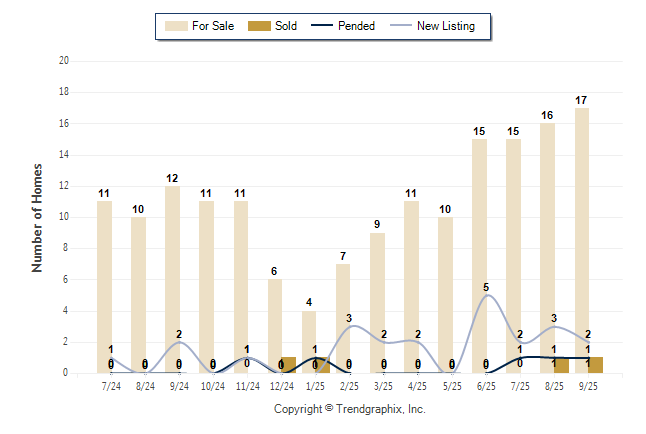Click the For Sale legend color swatch
This screenshot has height=434, width=646.
coord(177,26)
